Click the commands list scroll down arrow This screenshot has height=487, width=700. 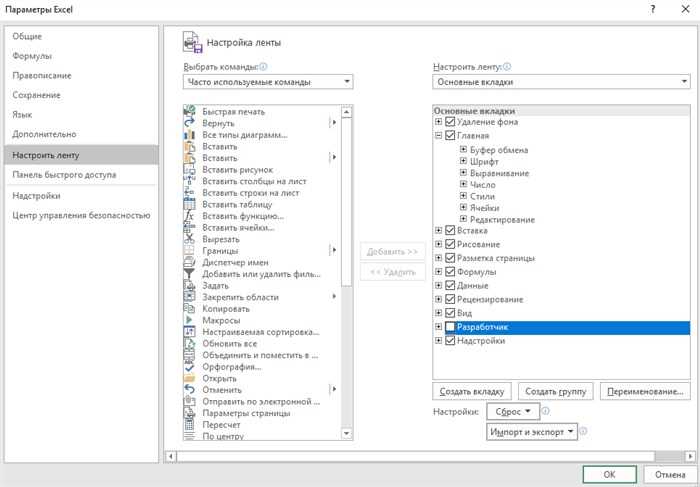(x=347, y=434)
